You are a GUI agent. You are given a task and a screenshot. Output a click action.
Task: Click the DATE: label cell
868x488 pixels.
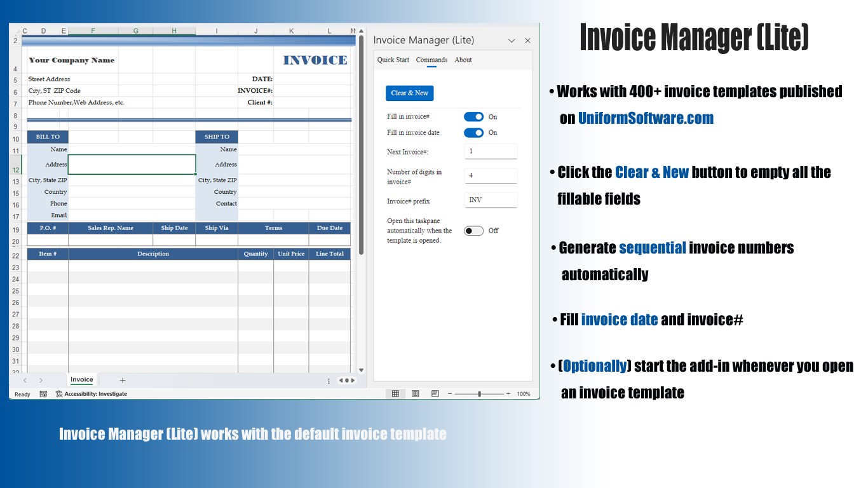tap(262, 79)
